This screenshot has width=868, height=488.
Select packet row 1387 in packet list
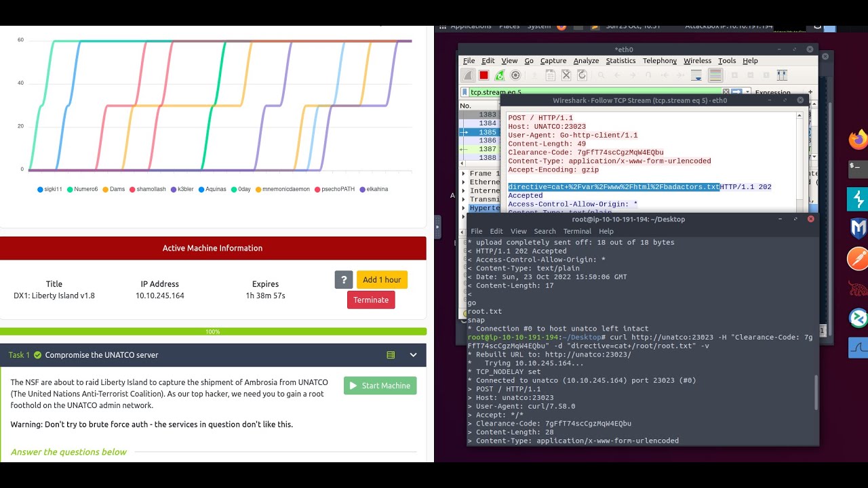(x=480, y=149)
